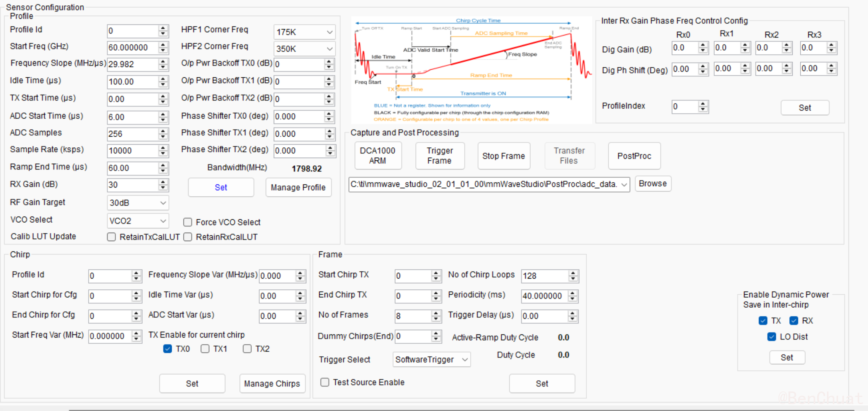Step up the Periodicity (ms) value
This screenshot has width=868, height=411.
click(572, 293)
